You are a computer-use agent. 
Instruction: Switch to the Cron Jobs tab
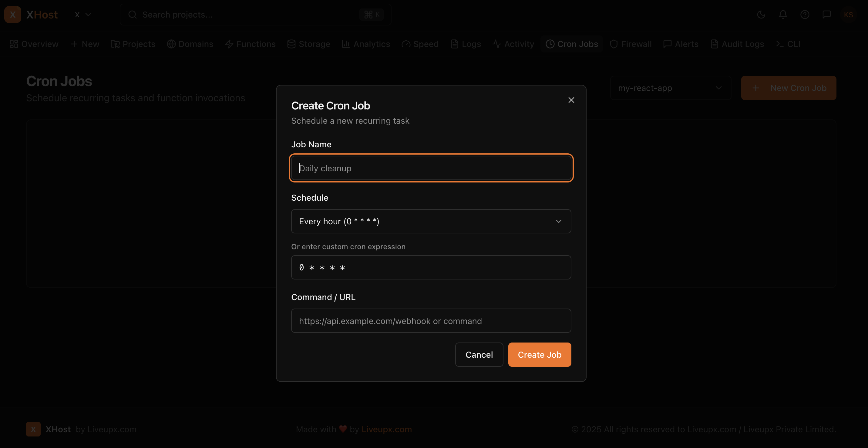(x=571, y=44)
